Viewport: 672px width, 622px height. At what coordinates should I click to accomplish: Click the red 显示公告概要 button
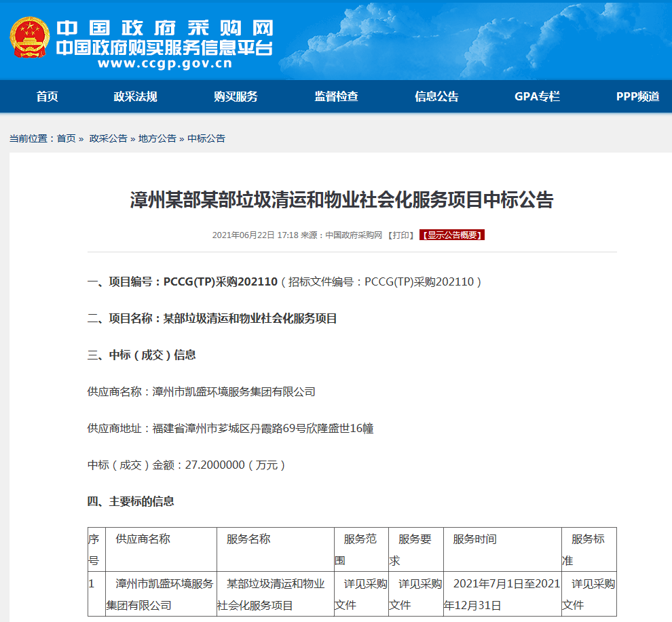(x=451, y=235)
